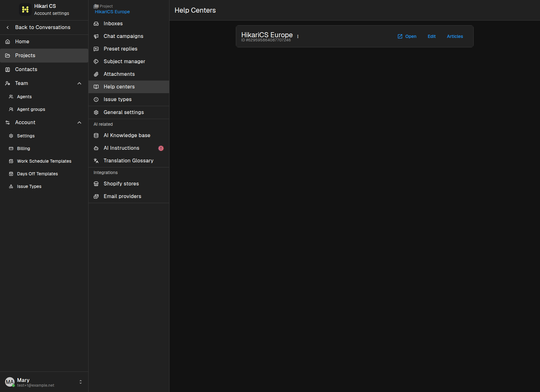
Task: Click the Hikari CS logo icon
Action: [x=25, y=9]
